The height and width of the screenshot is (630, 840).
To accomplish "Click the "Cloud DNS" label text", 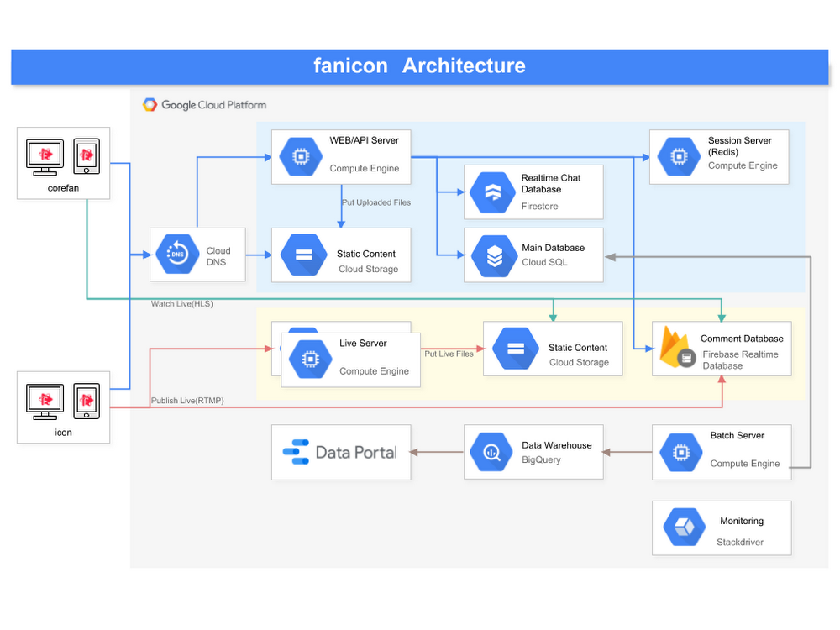I will [x=218, y=256].
